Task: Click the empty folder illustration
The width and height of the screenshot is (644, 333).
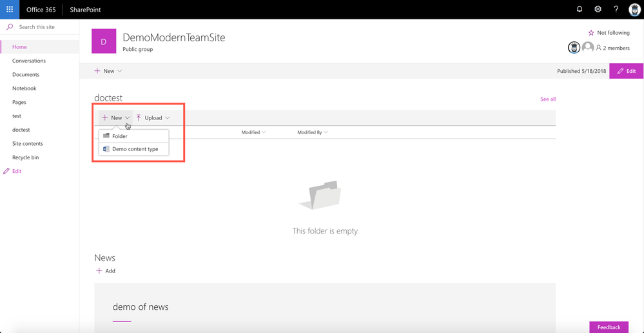Action: click(321, 195)
